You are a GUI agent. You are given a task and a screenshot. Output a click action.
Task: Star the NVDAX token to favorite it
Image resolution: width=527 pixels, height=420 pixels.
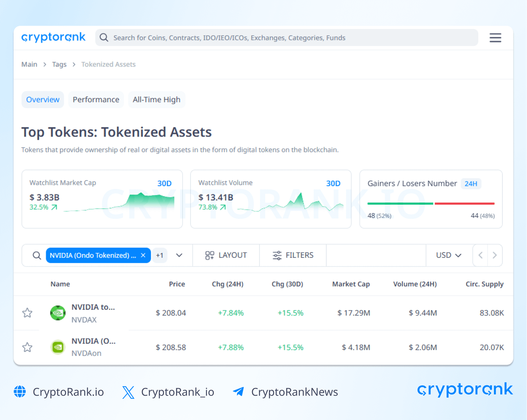(27, 313)
